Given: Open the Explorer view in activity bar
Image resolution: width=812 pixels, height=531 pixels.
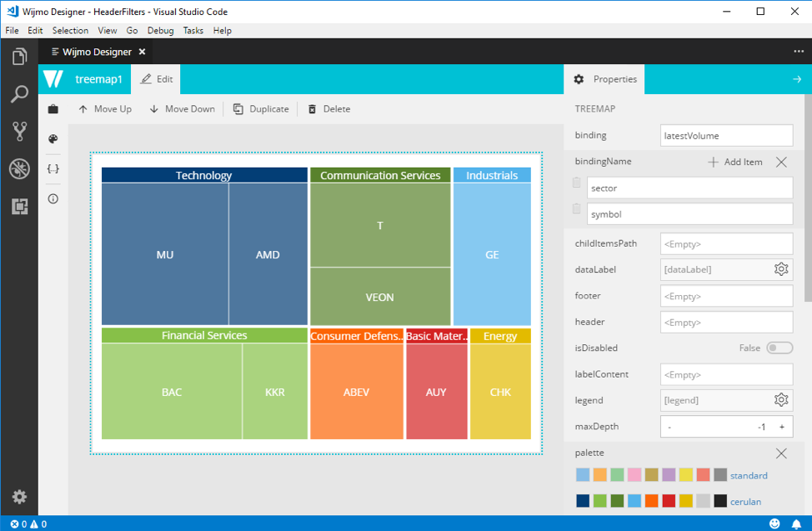Looking at the screenshot, I should point(19,57).
